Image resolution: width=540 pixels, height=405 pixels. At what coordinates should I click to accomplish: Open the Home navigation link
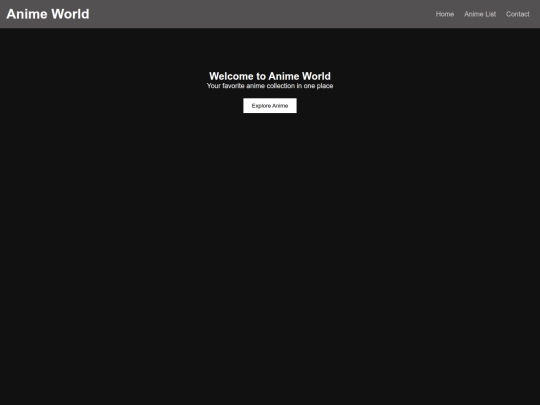[x=445, y=14]
